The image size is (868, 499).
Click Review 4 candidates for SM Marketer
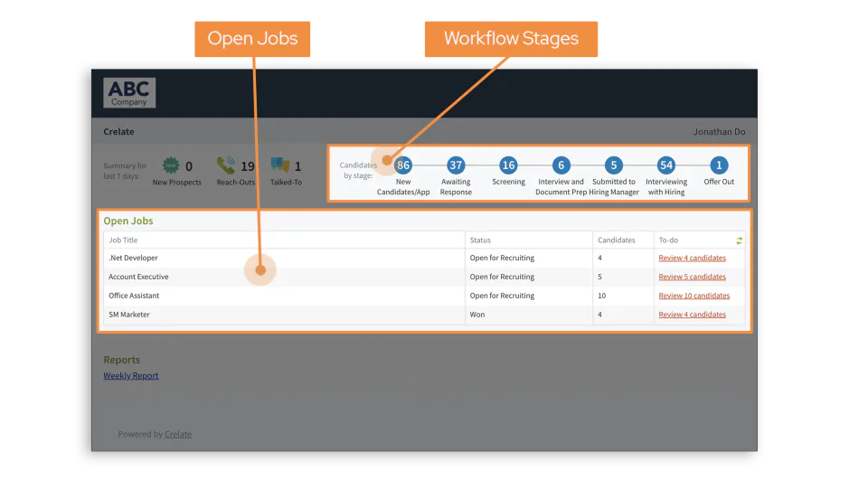[692, 315]
